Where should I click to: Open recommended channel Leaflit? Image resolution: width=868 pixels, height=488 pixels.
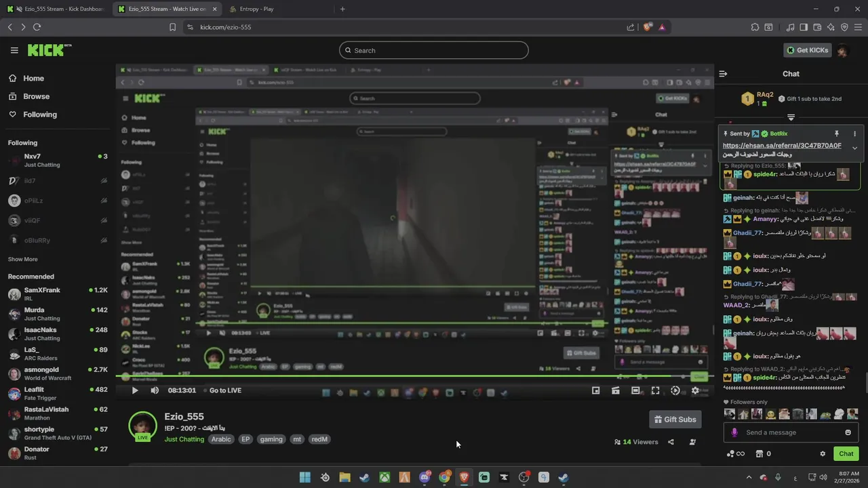coord(57,393)
